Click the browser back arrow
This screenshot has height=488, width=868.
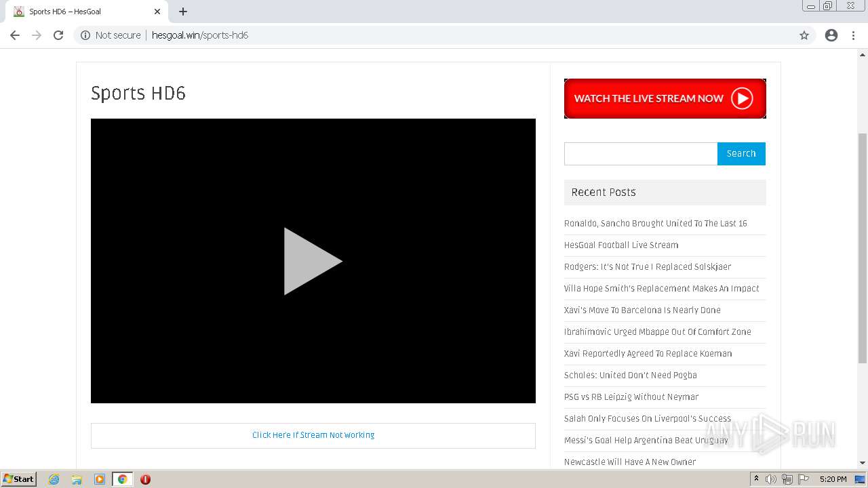click(15, 35)
